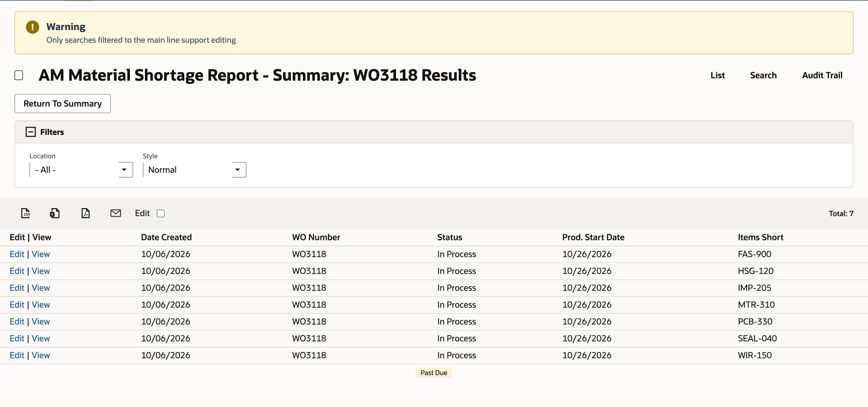
Task: Click the warning exclamation icon
Action: (x=32, y=27)
